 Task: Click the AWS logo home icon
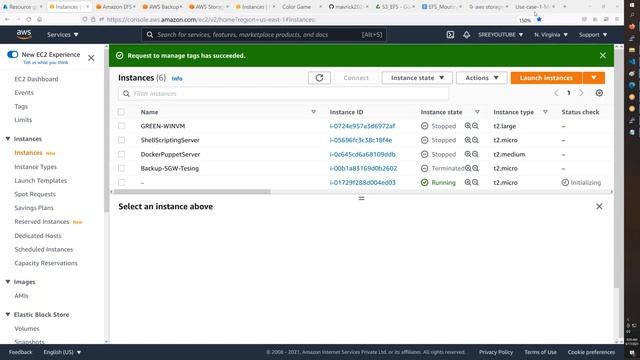point(24,35)
